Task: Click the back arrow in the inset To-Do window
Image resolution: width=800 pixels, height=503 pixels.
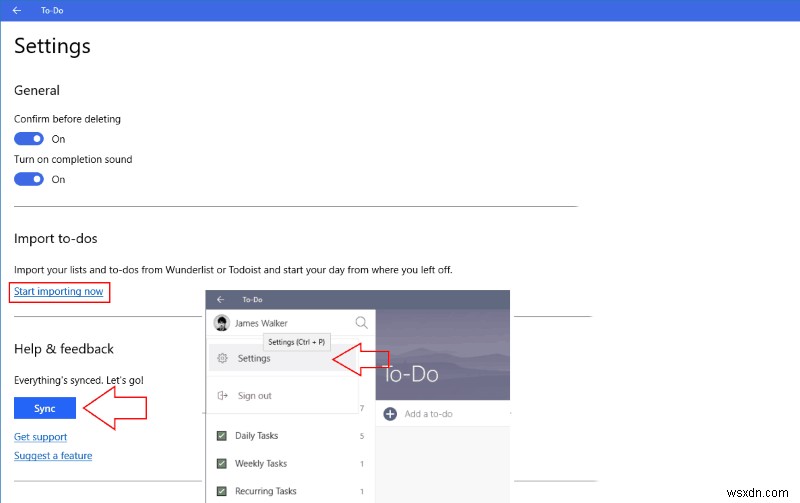Action: click(220, 299)
